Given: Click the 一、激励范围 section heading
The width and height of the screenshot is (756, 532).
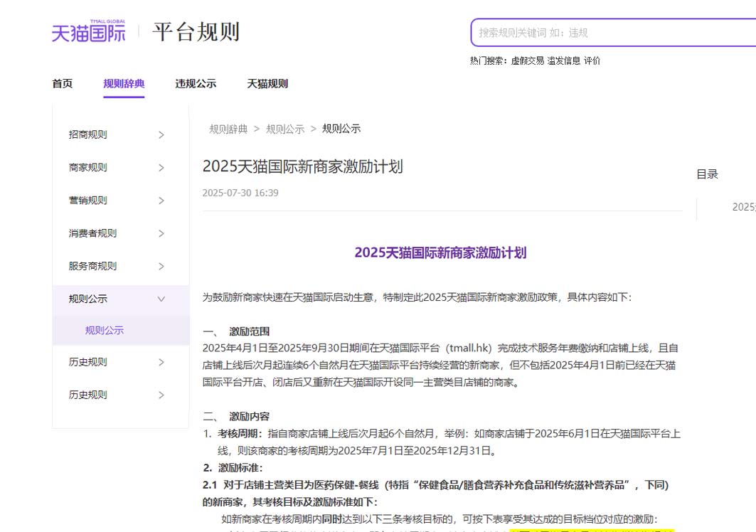Looking at the screenshot, I should [236, 332].
